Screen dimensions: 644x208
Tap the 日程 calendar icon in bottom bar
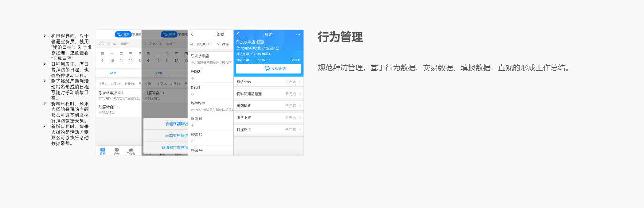tap(103, 150)
